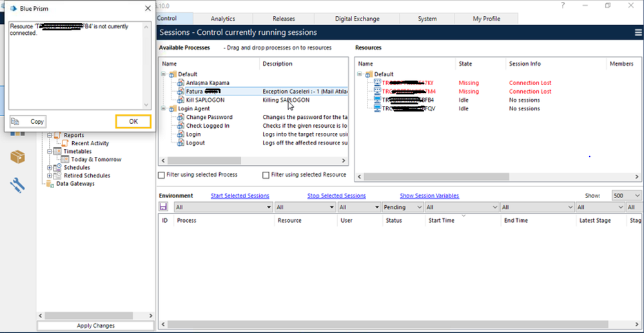Click the resource icon ending in 7KY
This screenshot has height=333, width=644.
(x=377, y=83)
